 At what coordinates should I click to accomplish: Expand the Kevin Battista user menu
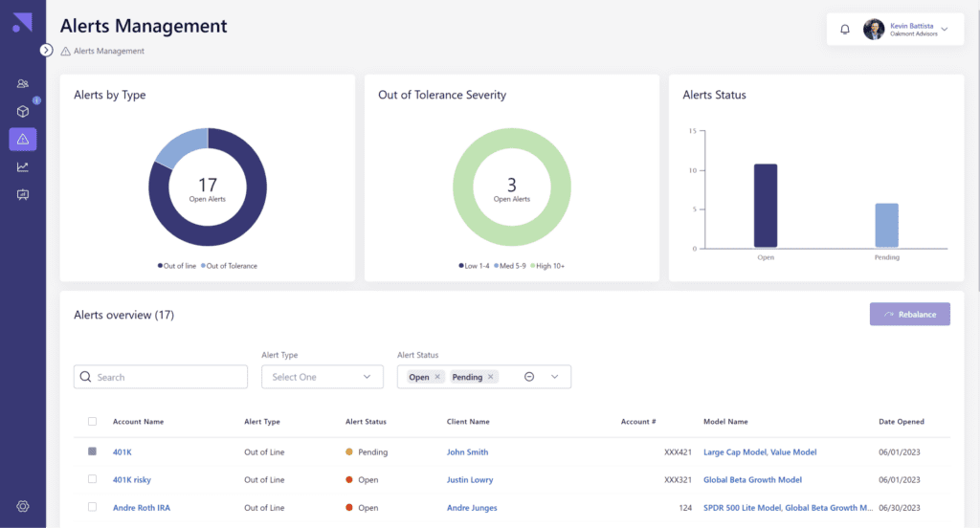point(945,30)
